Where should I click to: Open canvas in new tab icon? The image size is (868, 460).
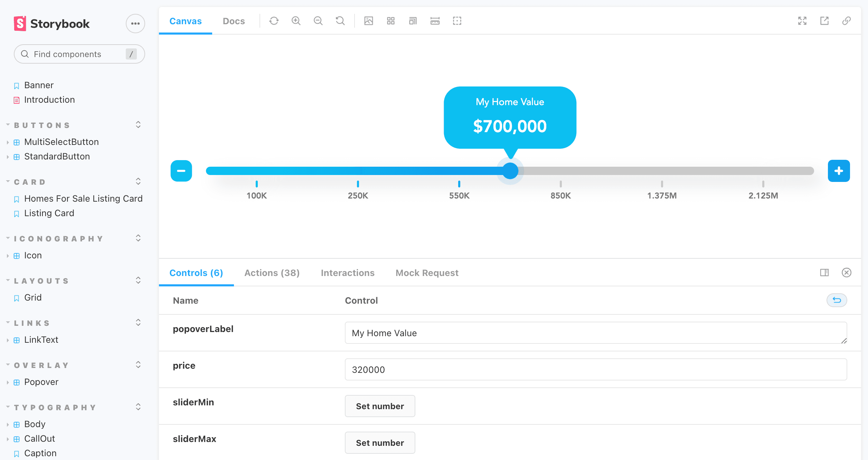coord(824,21)
